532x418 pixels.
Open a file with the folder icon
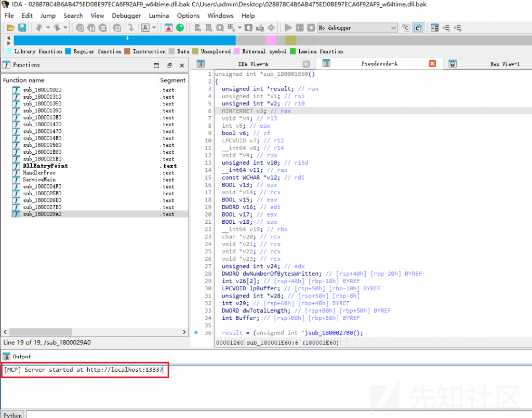[10, 28]
